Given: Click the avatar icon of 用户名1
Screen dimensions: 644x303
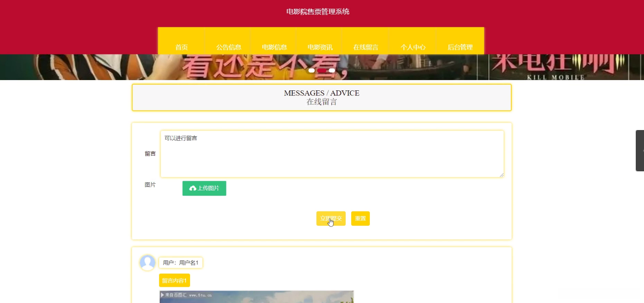Looking at the screenshot, I should click(x=148, y=263).
